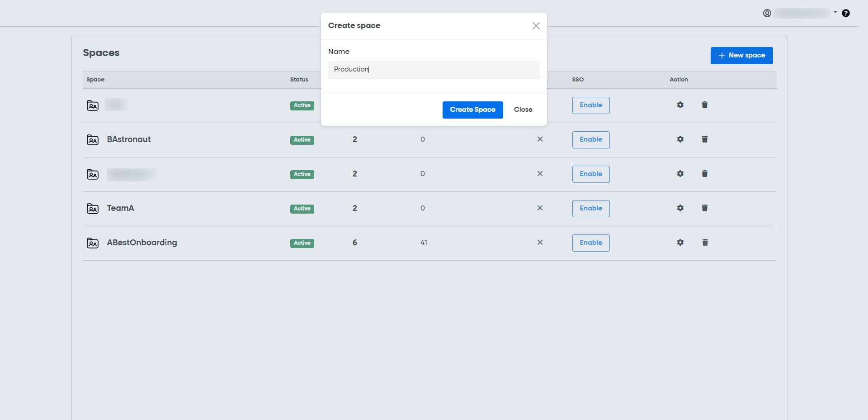Click the user profile avatar icon
Viewport: 868px width, 420px height.
pyautogui.click(x=767, y=13)
